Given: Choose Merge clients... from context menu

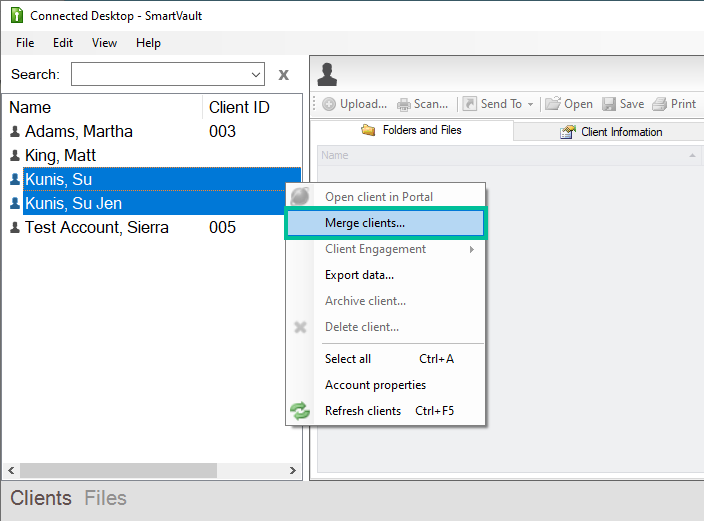Looking at the screenshot, I should tap(386, 223).
